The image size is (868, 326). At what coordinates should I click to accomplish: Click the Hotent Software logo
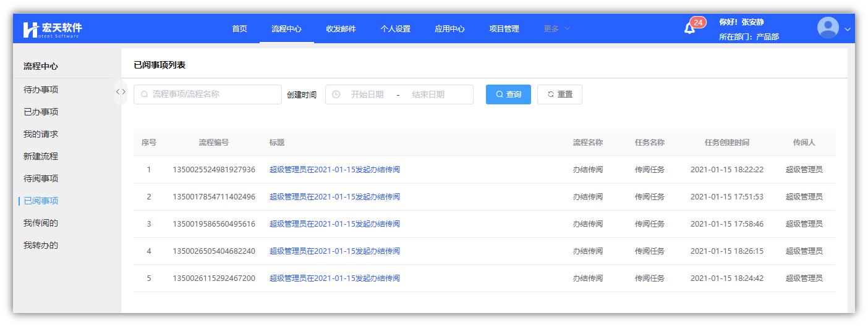(x=53, y=29)
